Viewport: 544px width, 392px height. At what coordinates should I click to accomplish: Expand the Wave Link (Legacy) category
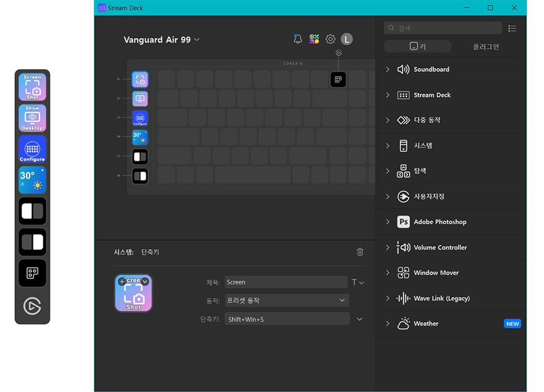388,299
